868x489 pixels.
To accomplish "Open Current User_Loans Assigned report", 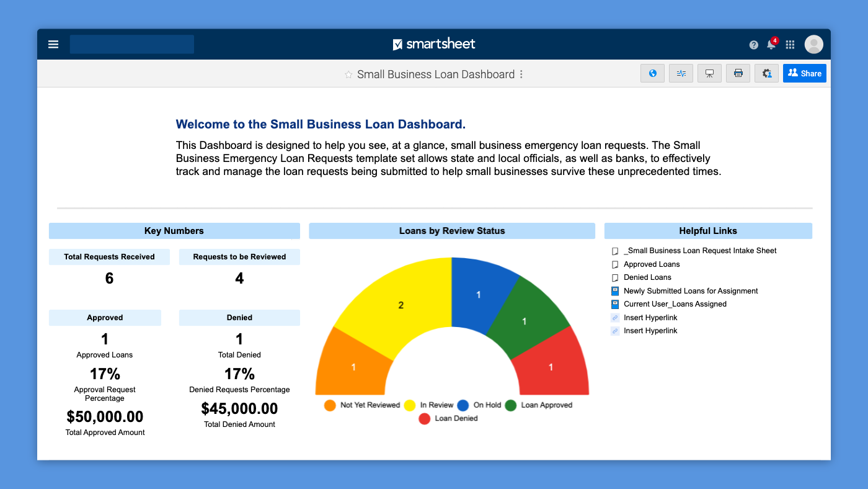I will click(675, 304).
